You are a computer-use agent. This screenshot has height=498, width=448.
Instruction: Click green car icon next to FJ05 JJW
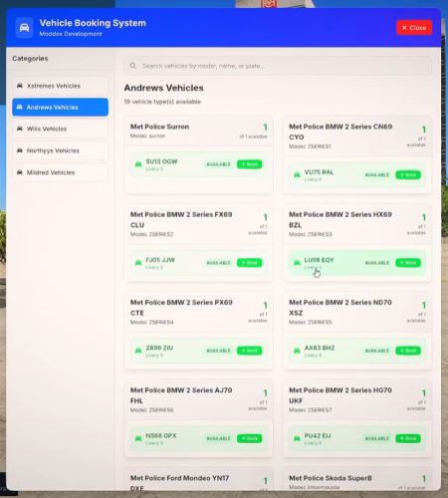click(x=138, y=263)
